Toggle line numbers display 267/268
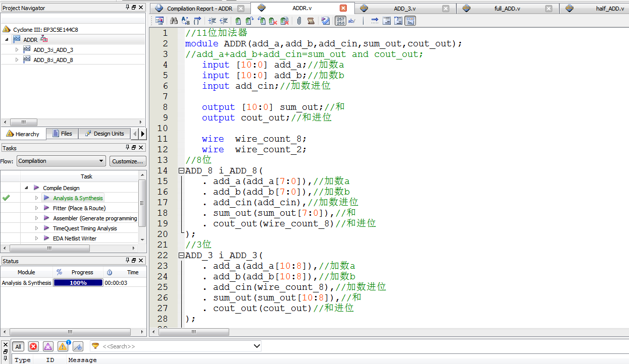 (x=340, y=21)
